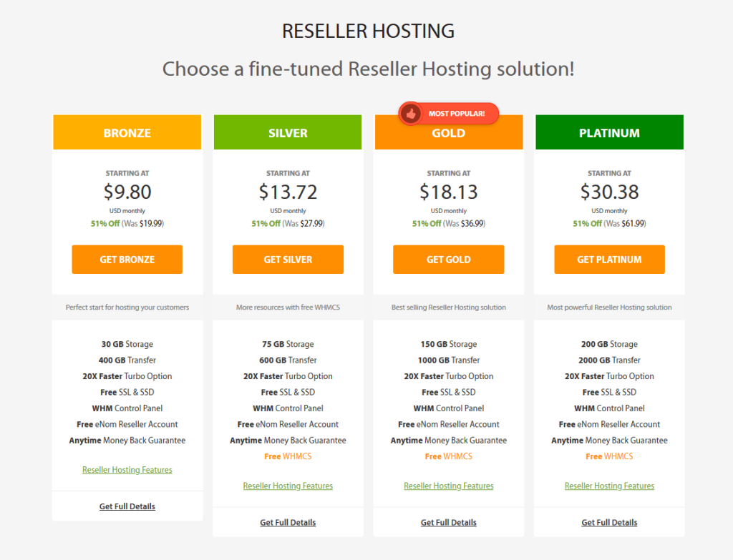Open Gold plan Reseller Hosting Features link
Screen dimensions: 733x560
[x=448, y=486]
